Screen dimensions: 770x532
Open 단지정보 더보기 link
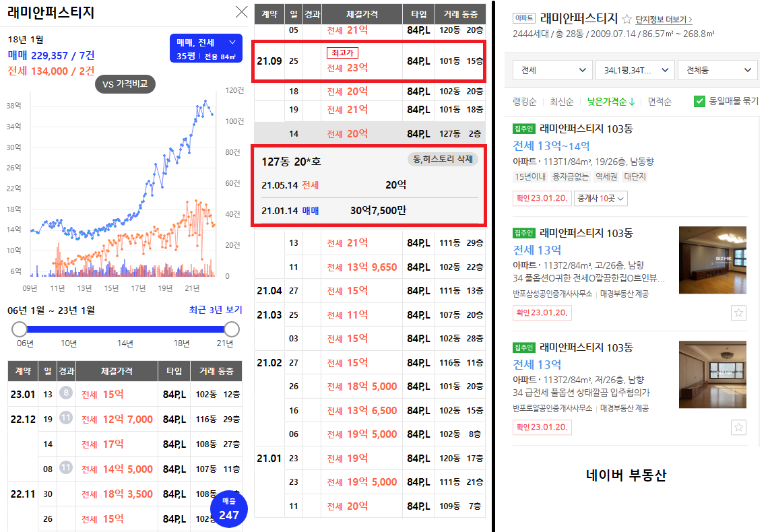(664, 20)
